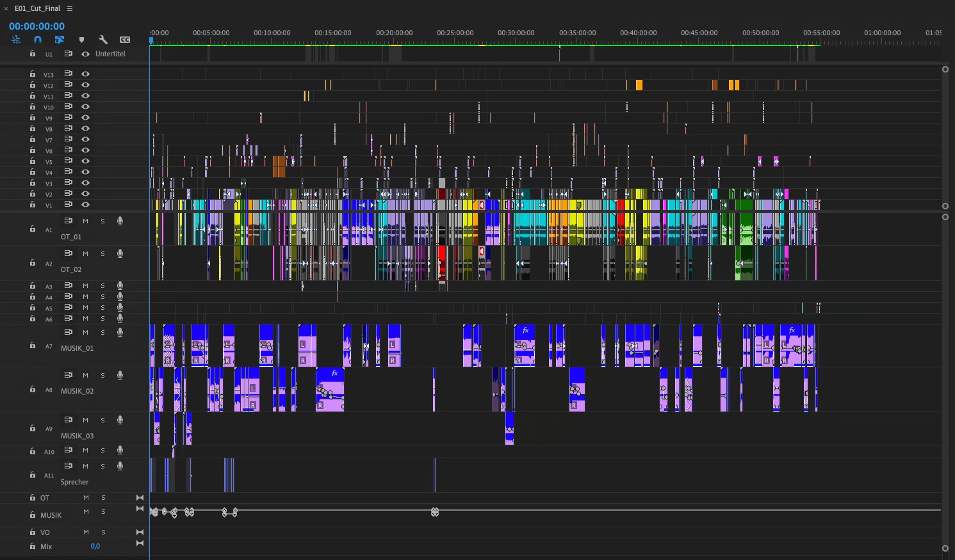Image resolution: width=955 pixels, height=560 pixels.
Task: Lock the A1 OT_01 audio track
Action: (33, 228)
